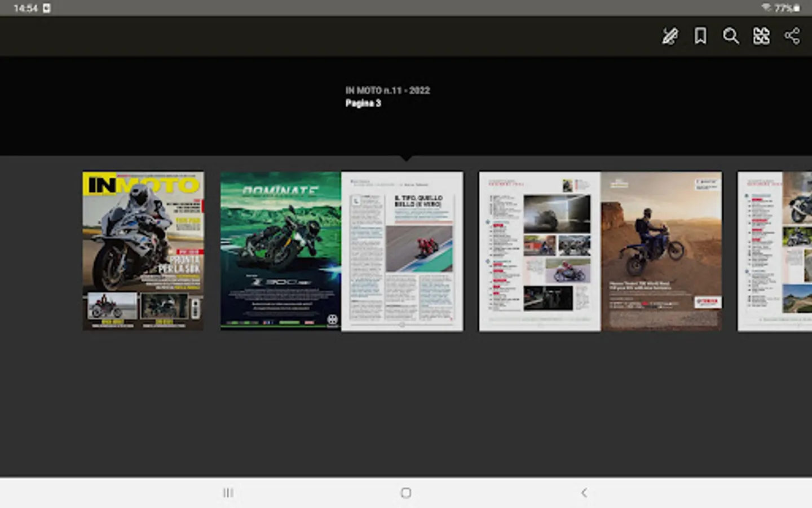Bookmark the current page
The width and height of the screenshot is (812, 508).
[700, 36]
